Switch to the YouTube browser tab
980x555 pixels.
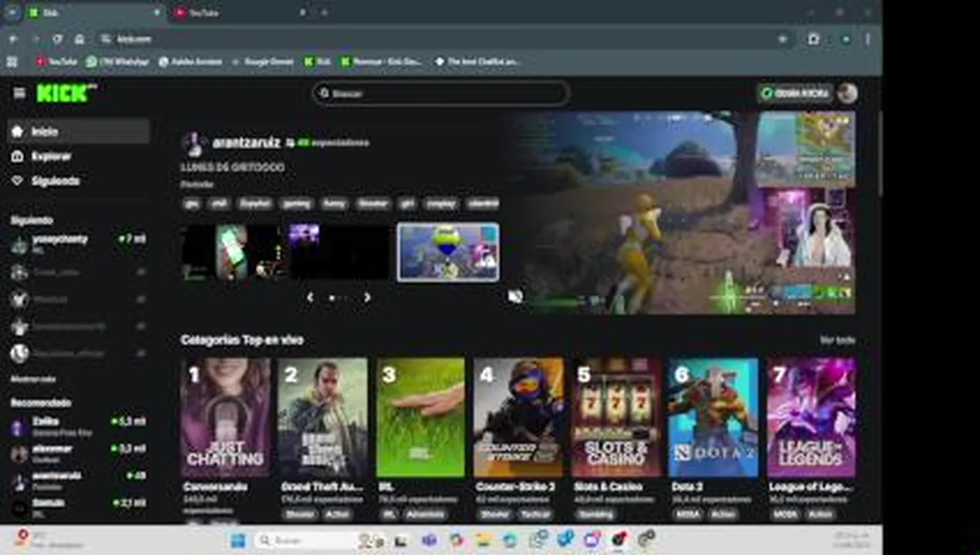coord(240,12)
